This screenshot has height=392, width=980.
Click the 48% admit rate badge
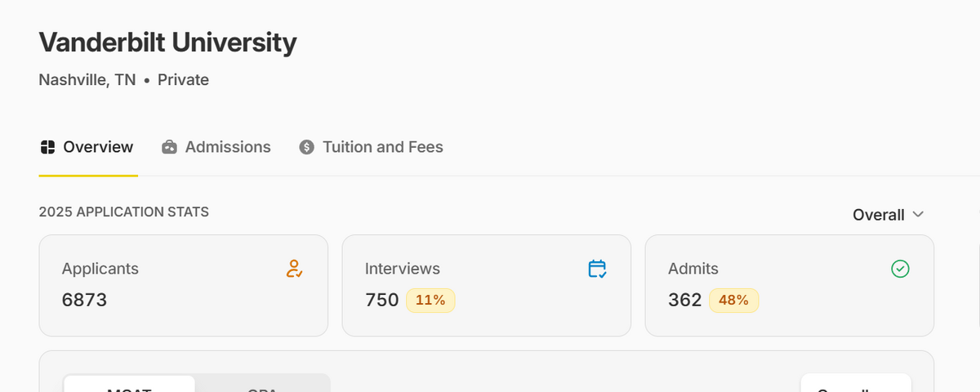[733, 301]
